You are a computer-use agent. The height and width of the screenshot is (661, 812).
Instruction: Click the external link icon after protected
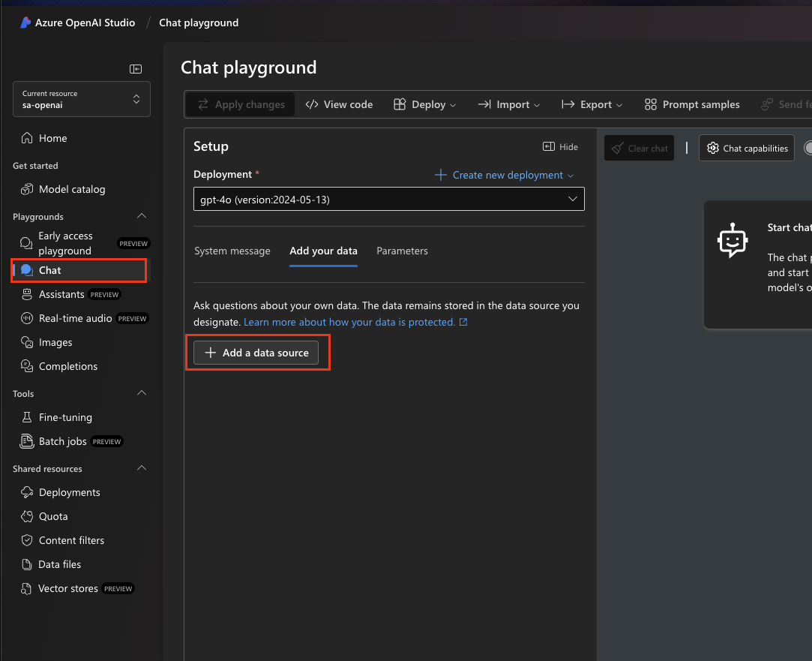tap(463, 322)
